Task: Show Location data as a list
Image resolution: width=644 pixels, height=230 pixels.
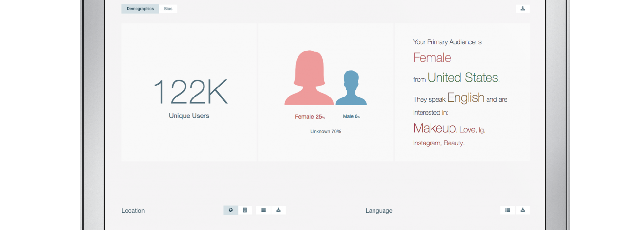Action: (263, 210)
